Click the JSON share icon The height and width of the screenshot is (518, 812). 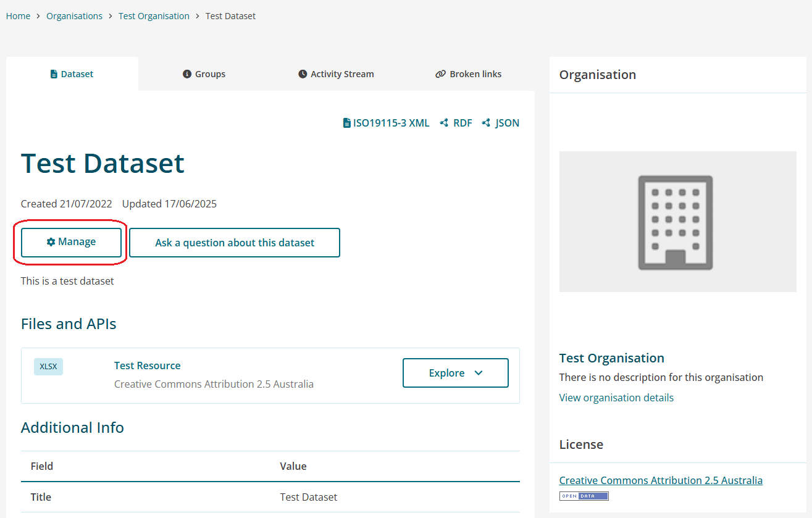point(486,123)
